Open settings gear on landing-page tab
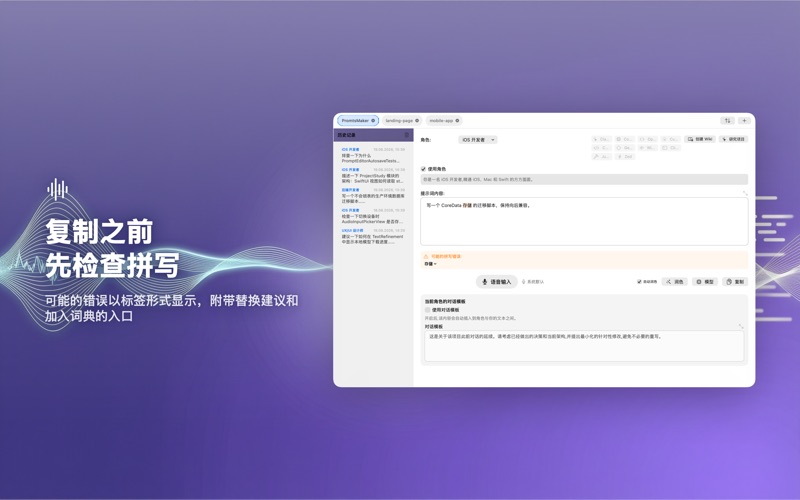 click(x=417, y=120)
